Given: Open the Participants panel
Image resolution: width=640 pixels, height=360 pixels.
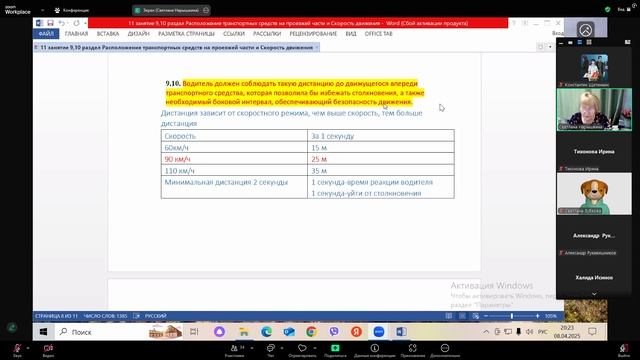Looking at the screenshot, I should click(235, 350).
